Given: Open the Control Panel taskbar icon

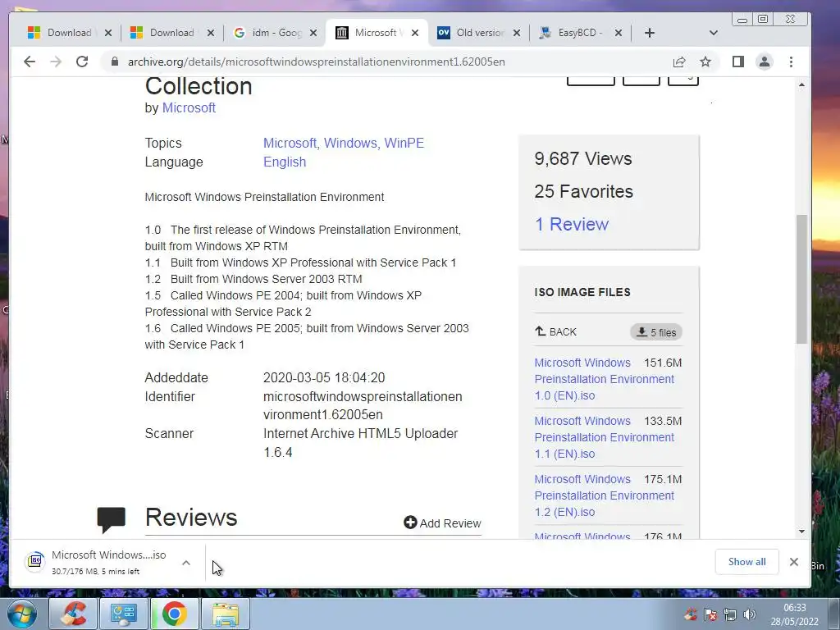Looking at the screenshot, I should 124,614.
